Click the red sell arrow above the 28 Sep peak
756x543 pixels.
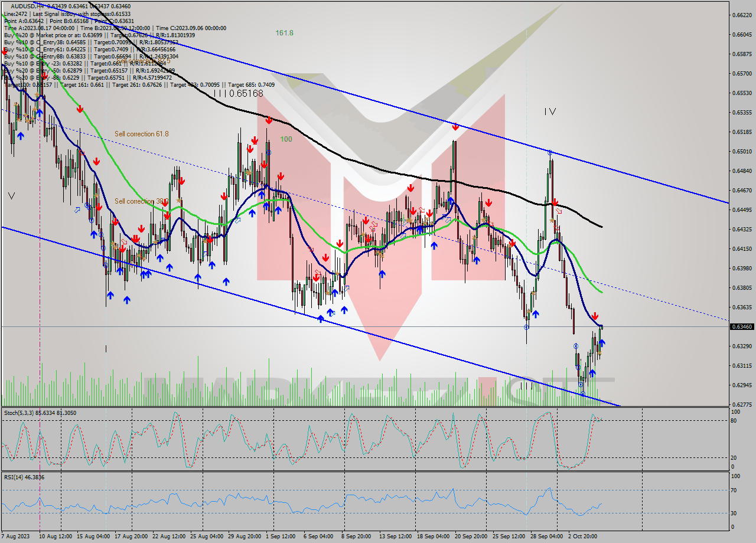point(555,203)
